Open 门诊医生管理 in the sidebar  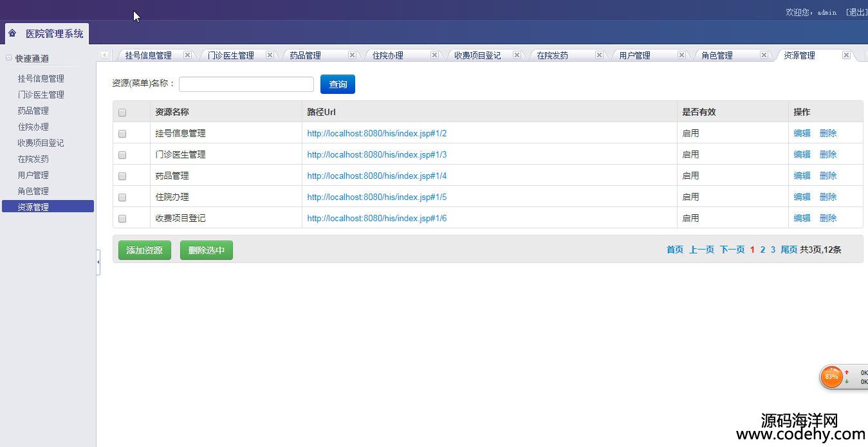pyautogui.click(x=41, y=95)
